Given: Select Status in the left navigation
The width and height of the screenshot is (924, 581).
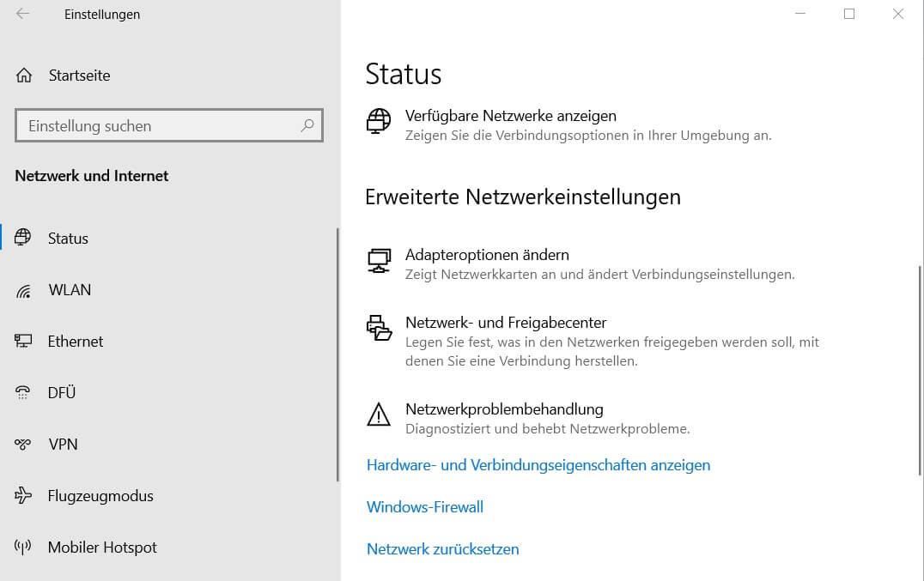Looking at the screenshot, I should coord(67,238).
